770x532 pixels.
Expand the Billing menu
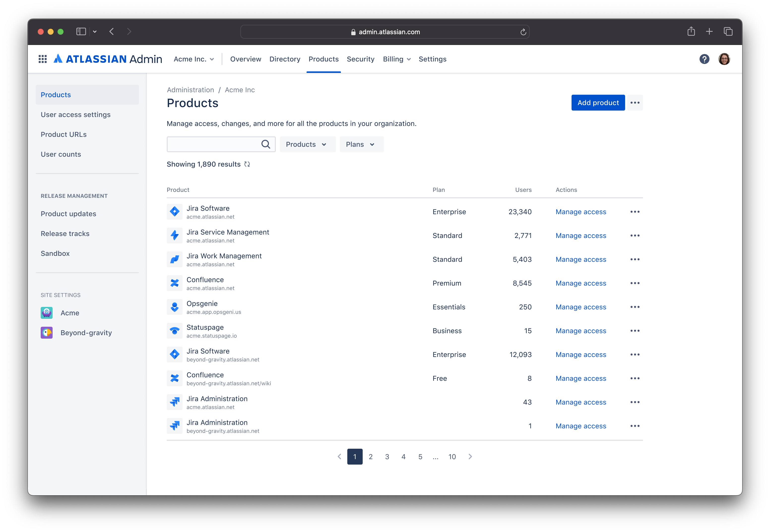point(396,59)
